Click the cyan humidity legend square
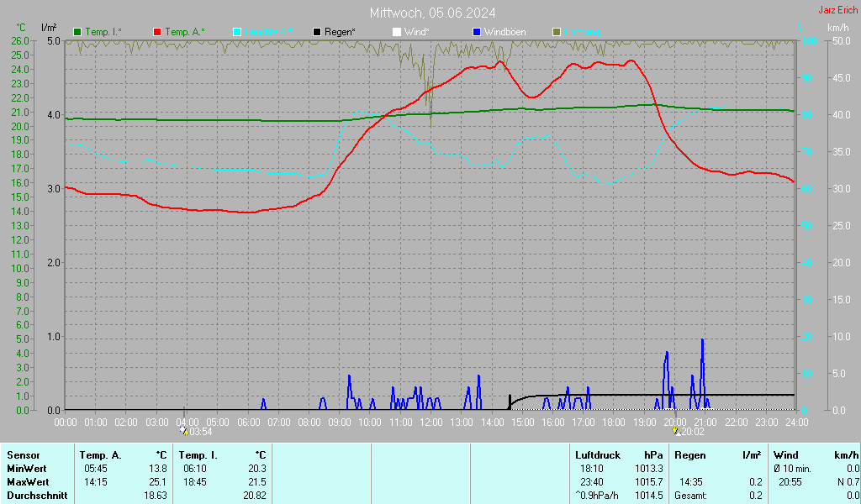The image size is (861, 504). click(237, 32)
